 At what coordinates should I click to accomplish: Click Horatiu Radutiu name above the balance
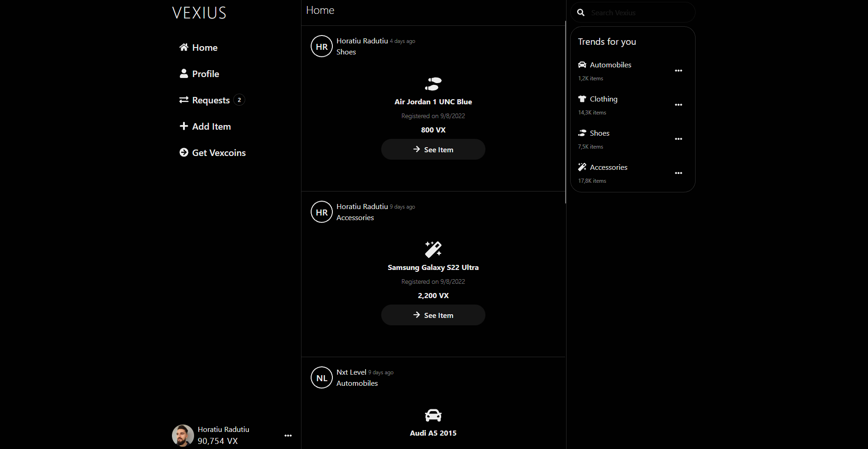pyautogui.click(x=224, y=429)
